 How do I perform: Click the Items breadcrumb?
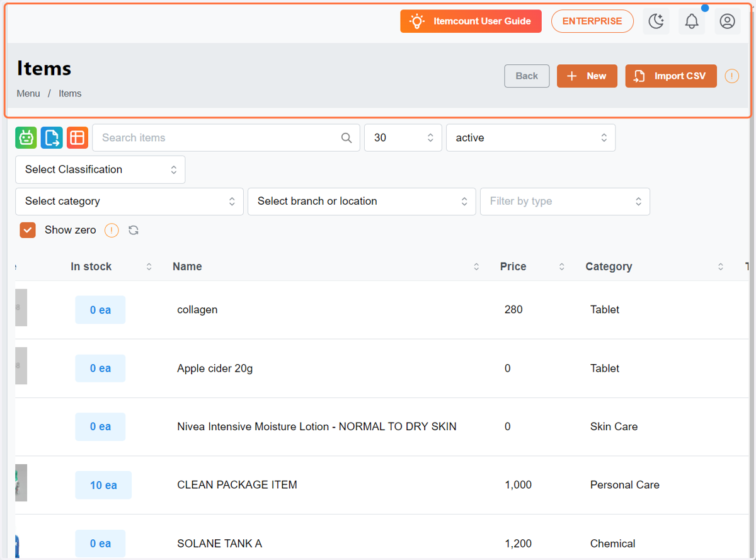[x=70, y=93]
